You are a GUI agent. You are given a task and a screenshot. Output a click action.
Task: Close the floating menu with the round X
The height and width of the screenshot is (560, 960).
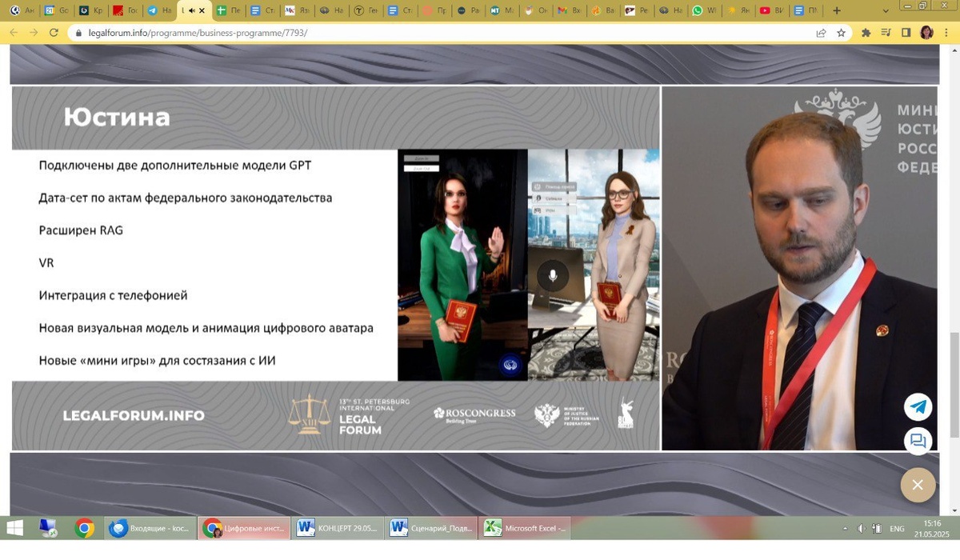coord(918,485)
